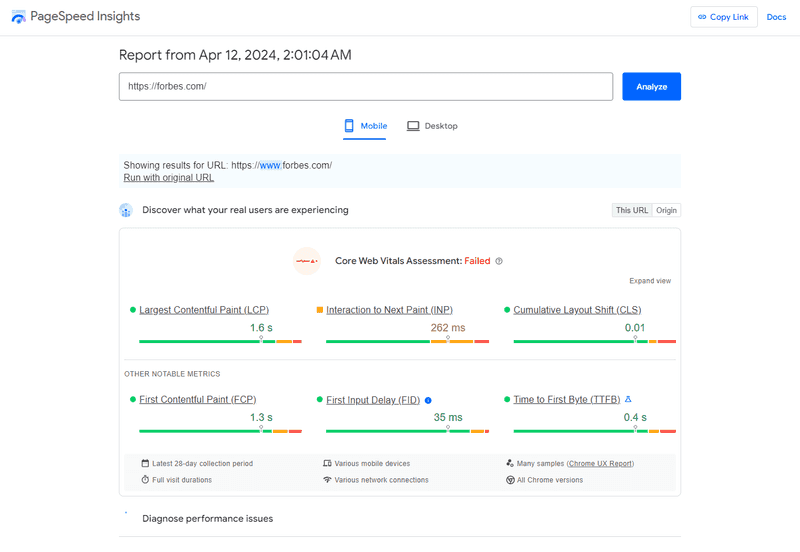
Task: Switch to the Desktop tab
Action: 432,126
